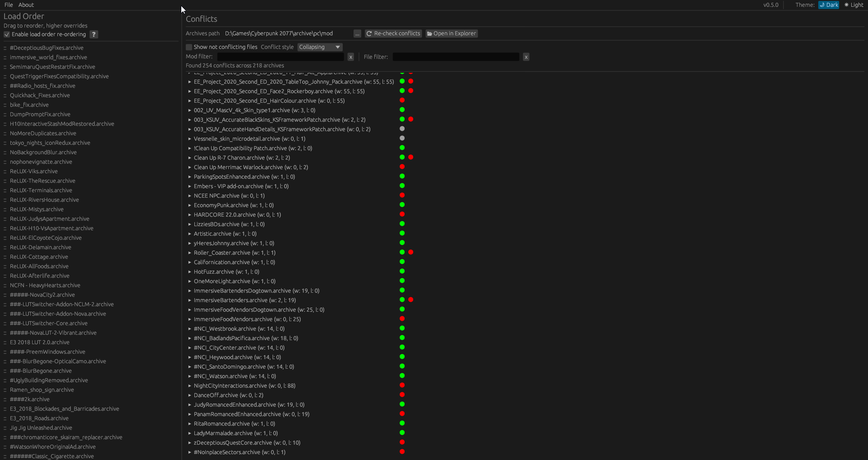Select SemimaruQuestRestartFix.archive in load order
The image size is (868, 460).
click(x=52, y=67)
